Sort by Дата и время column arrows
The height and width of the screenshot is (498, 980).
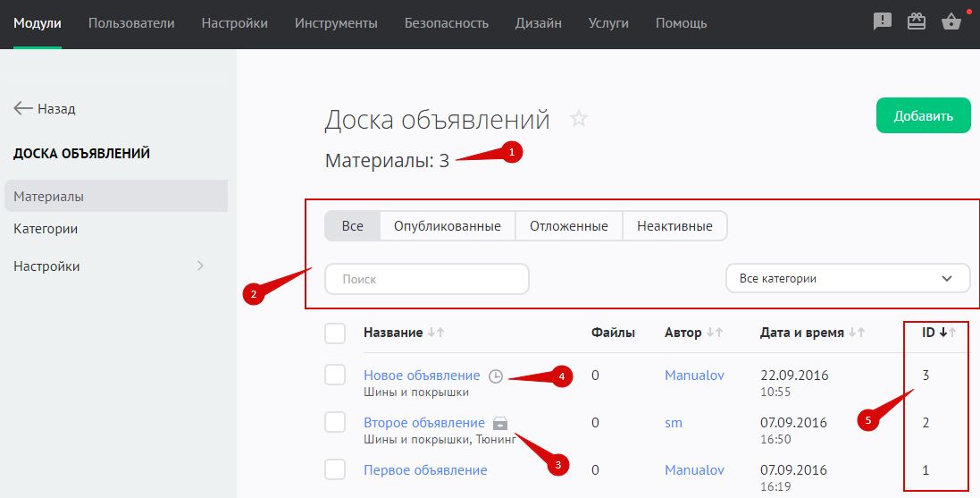857,333
